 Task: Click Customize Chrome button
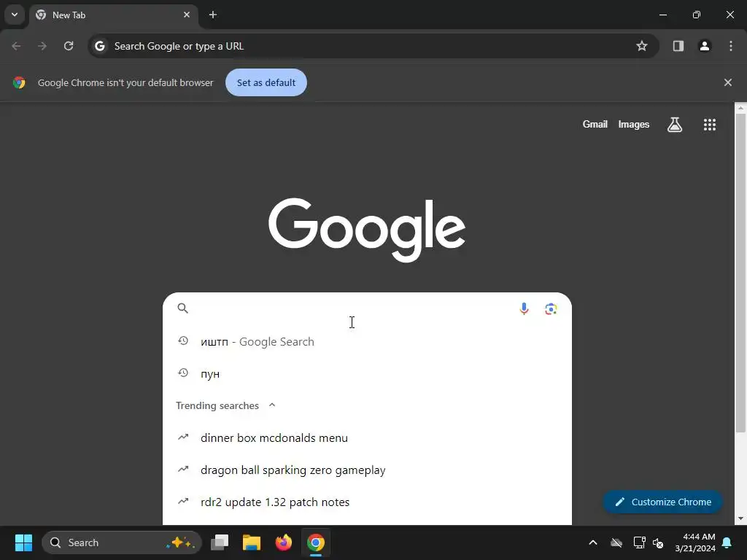coord(662,502)
